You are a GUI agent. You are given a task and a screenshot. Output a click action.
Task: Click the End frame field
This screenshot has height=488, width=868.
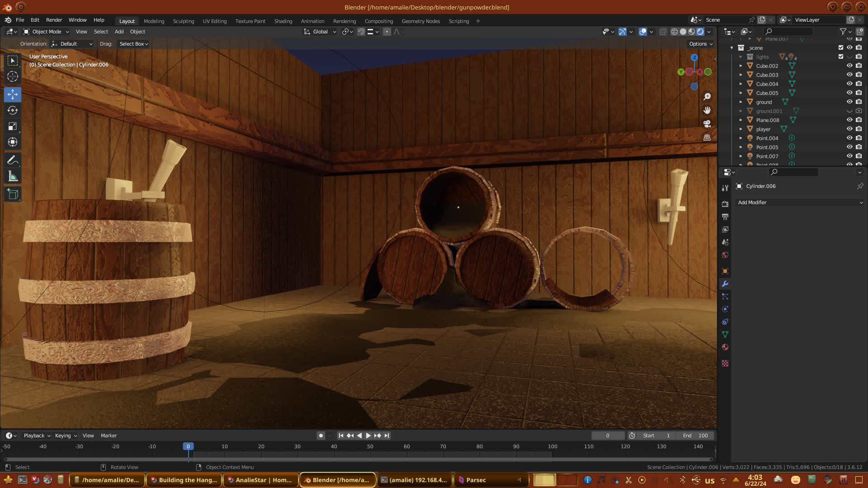[x=696, y=436]
